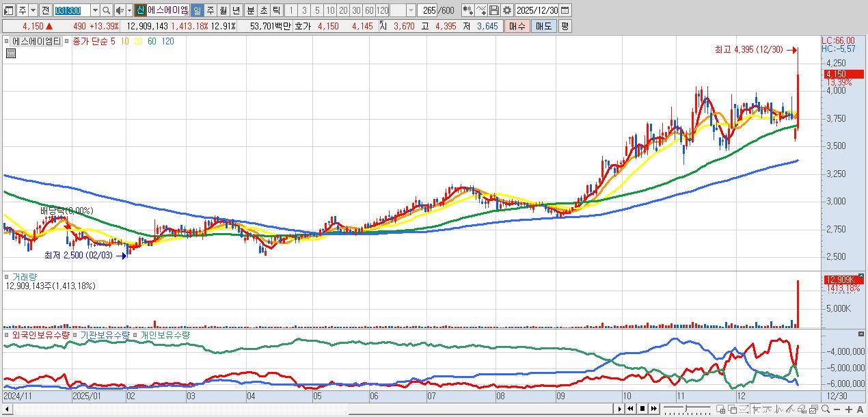
Task: Click the 매도 sell button
Action: coord(543,26)
